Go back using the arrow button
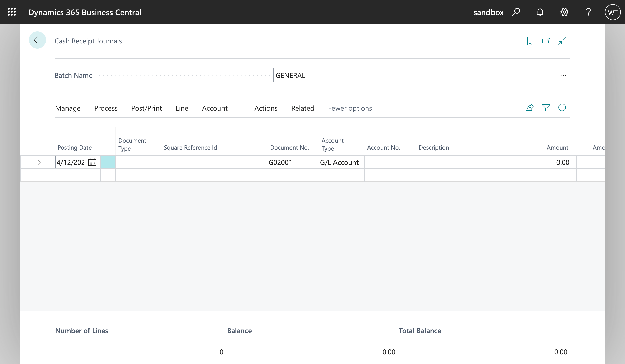 [x=37, y=40]
